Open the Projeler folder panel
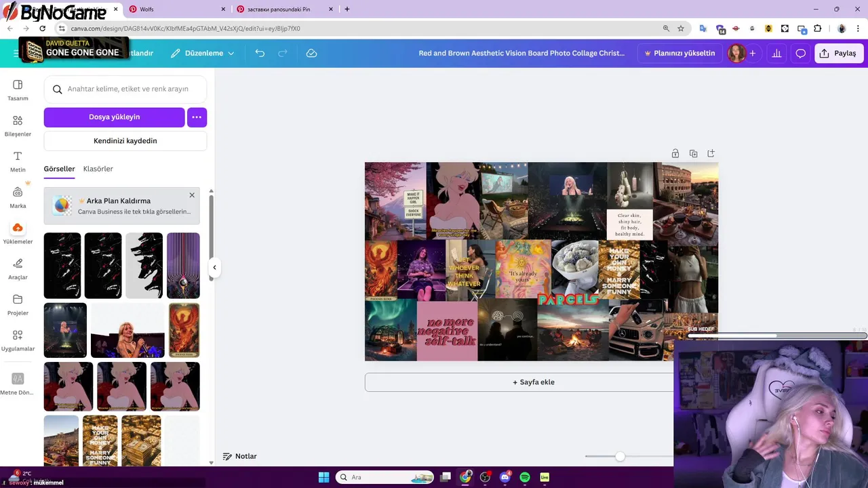The height and width of the screenshot is (488, 868). point(18,305)
